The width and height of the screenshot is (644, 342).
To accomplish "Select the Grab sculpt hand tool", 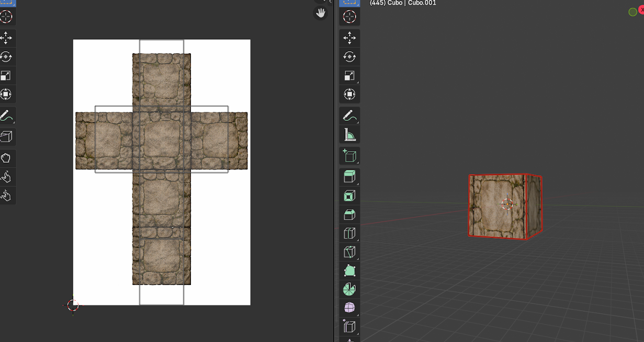I will (x=6, y=158).
